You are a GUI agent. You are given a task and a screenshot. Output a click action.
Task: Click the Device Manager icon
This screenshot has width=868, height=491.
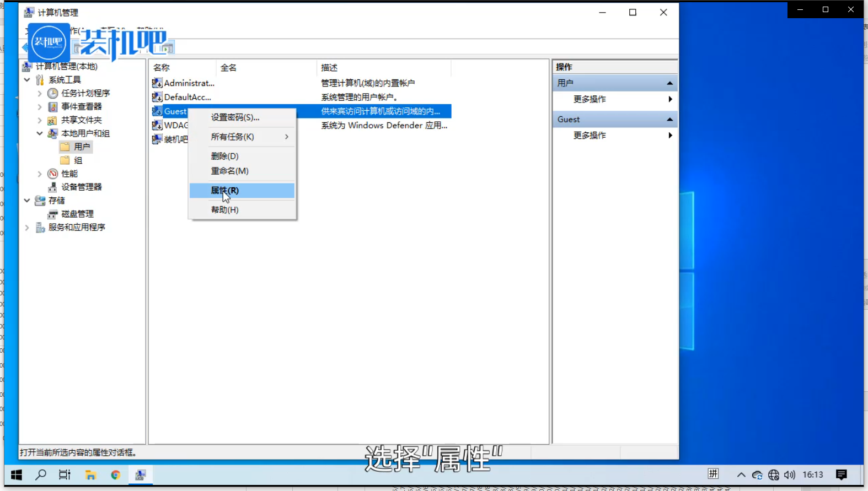[x=53, y=187]
